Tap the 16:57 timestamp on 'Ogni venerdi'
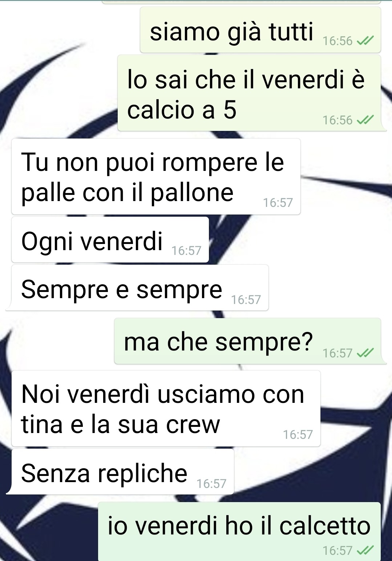 pos(186,251)
